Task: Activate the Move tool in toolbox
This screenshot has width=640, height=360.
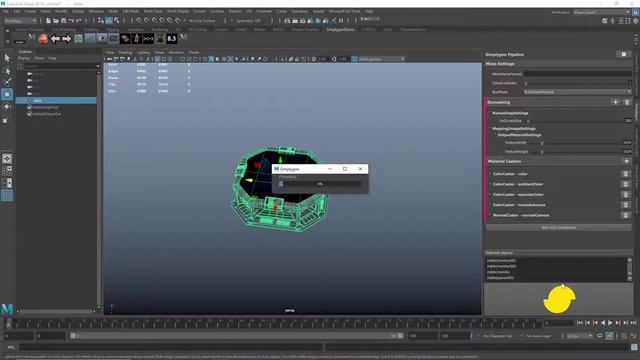Action: (x=7, y=94)
